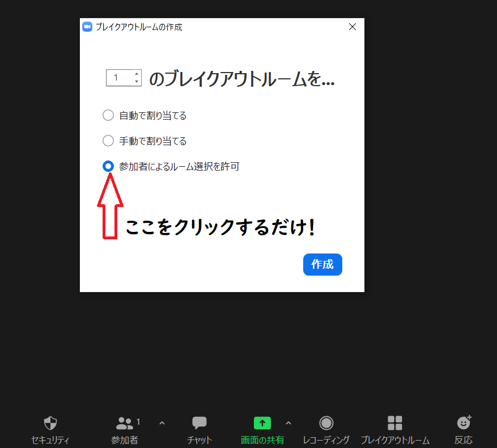The image size is (497, 448).
Task: Select 'Assign manually' (手動で割り当てる) radio button
Action: coord(108,141)
